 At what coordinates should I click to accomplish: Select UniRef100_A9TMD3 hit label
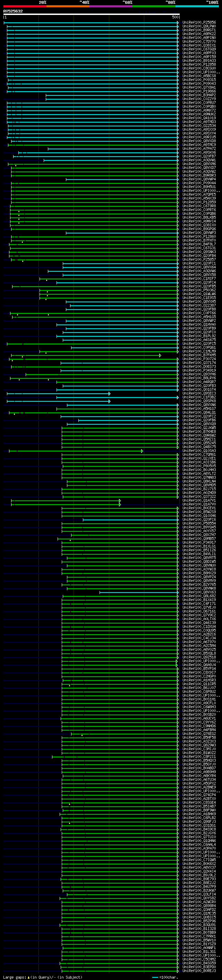point(199,122)
